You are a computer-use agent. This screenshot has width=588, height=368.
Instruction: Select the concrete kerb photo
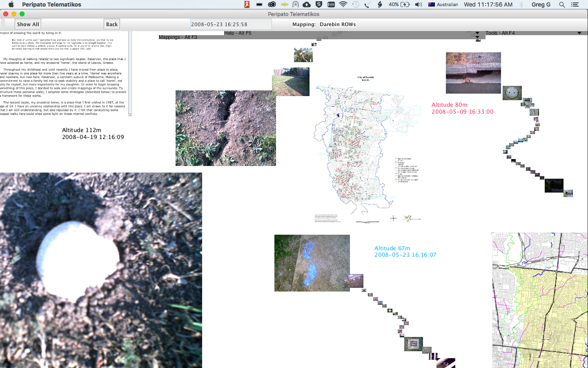[473, 73]
